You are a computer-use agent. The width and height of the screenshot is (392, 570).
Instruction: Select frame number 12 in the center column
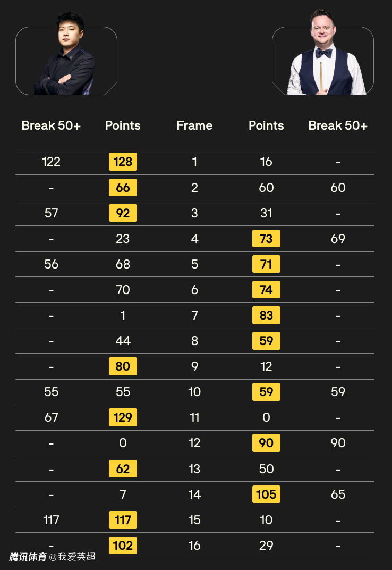(x=194, y=443)
